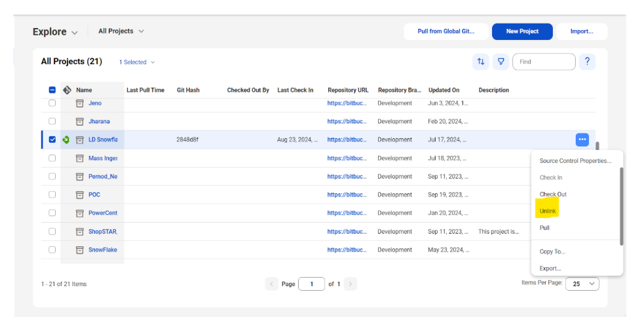
Task: Uncheck the LD Snowflake row checkbox
Action: [52, 139]
